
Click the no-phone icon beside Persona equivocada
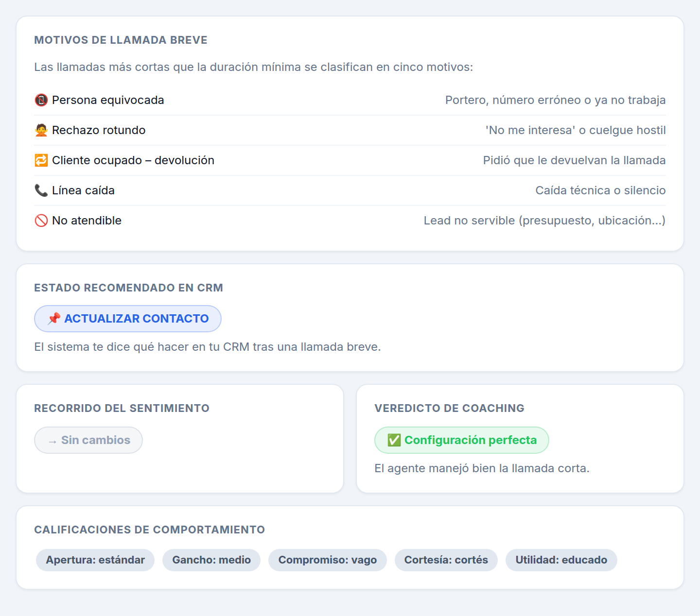(x=41, y=100)
